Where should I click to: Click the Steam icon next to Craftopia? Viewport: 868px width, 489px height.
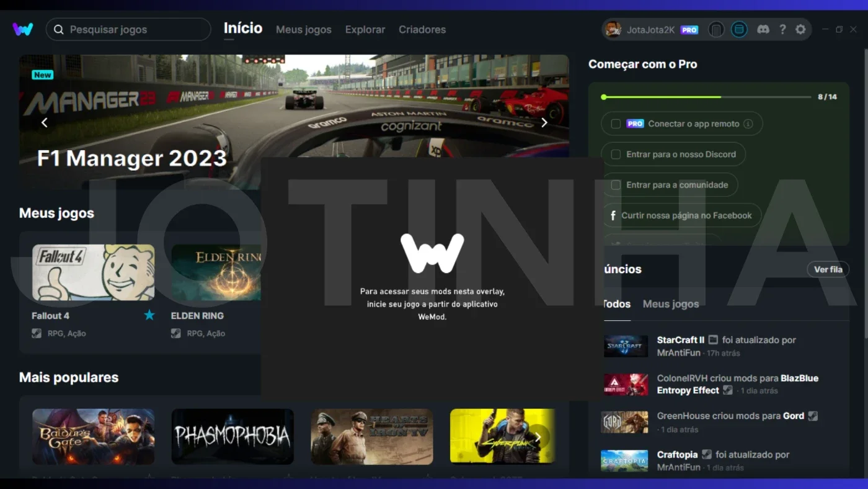coord(706,455)
